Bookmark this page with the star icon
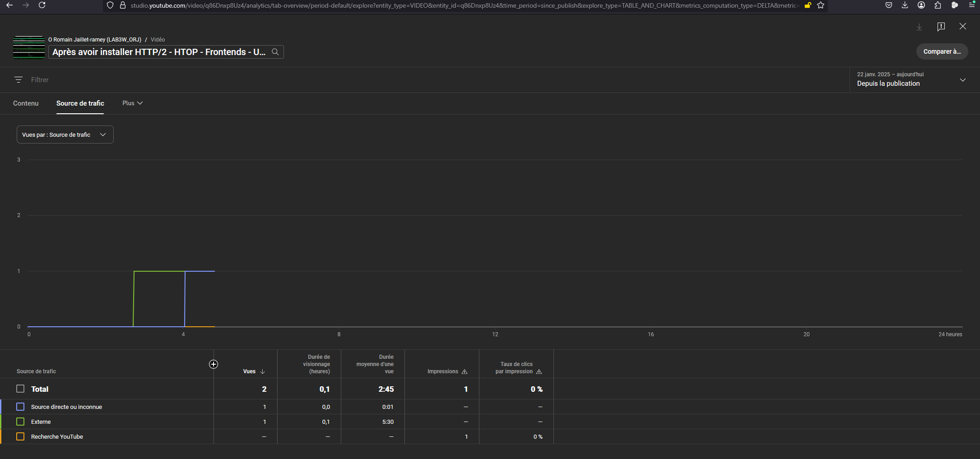 821,5
